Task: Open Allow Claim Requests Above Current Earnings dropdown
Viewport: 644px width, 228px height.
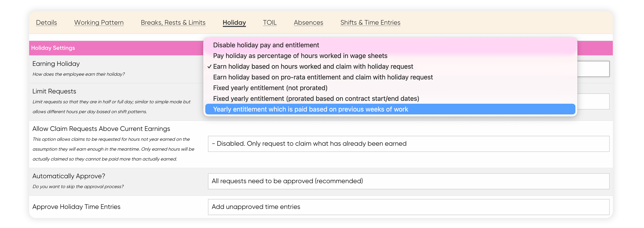Action: tap(408, 144)
